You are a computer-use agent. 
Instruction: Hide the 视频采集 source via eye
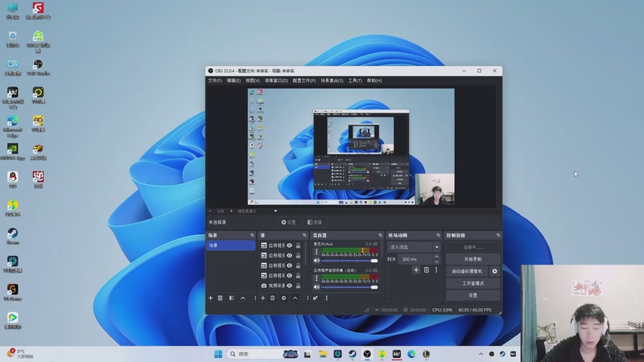pyautogui.click(x=290, y=286)
